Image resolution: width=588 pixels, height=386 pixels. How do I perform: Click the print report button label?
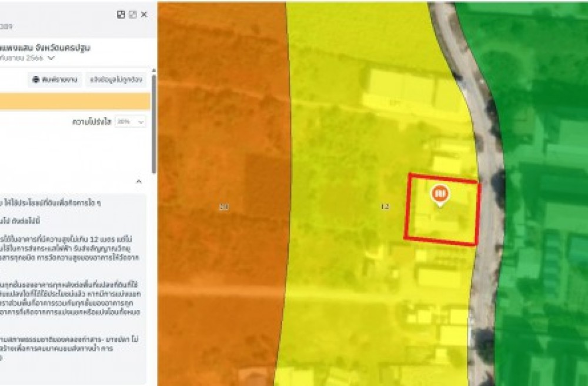[59, 79]
